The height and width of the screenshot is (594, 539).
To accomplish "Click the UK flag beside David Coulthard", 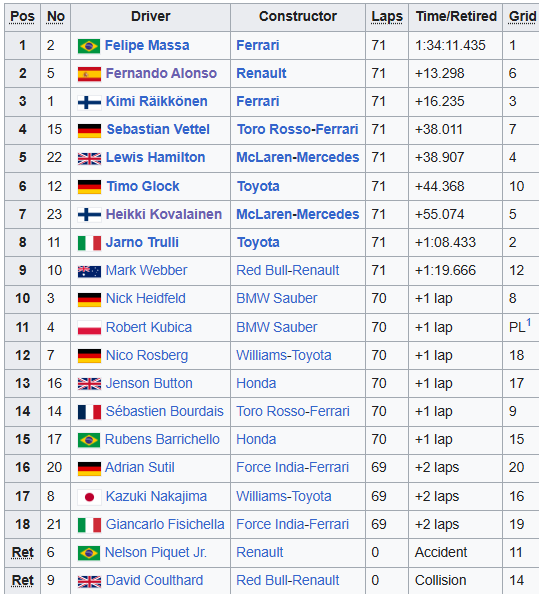I will (89, 581).
